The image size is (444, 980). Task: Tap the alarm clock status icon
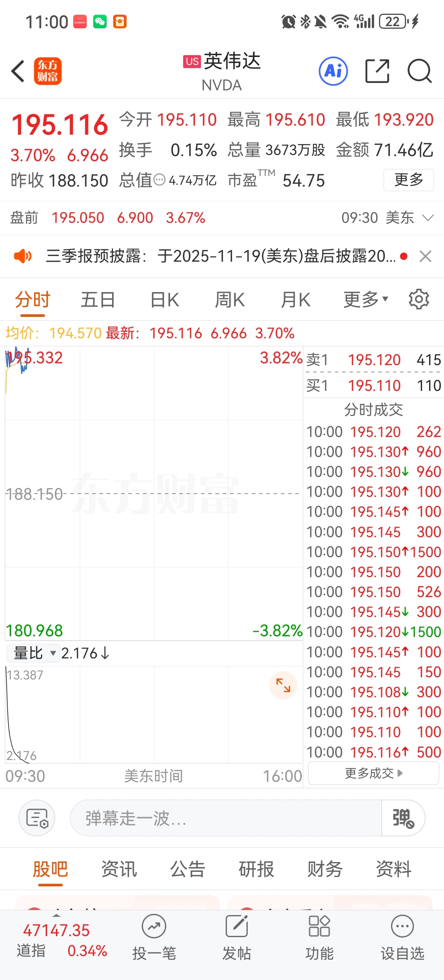tap(288, 22)
